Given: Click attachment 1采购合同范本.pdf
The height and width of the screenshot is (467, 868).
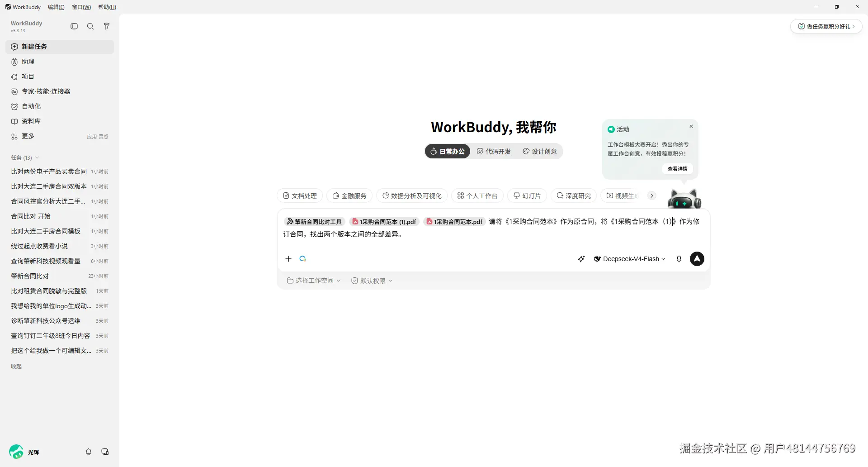Looking at the screenshot, I should coord(454,222).
